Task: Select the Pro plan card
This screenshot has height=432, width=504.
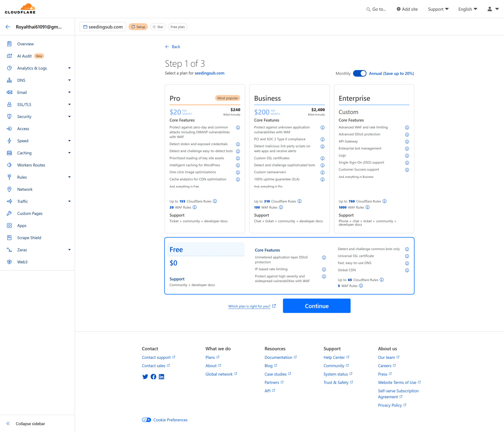Action: click(205, 159)
